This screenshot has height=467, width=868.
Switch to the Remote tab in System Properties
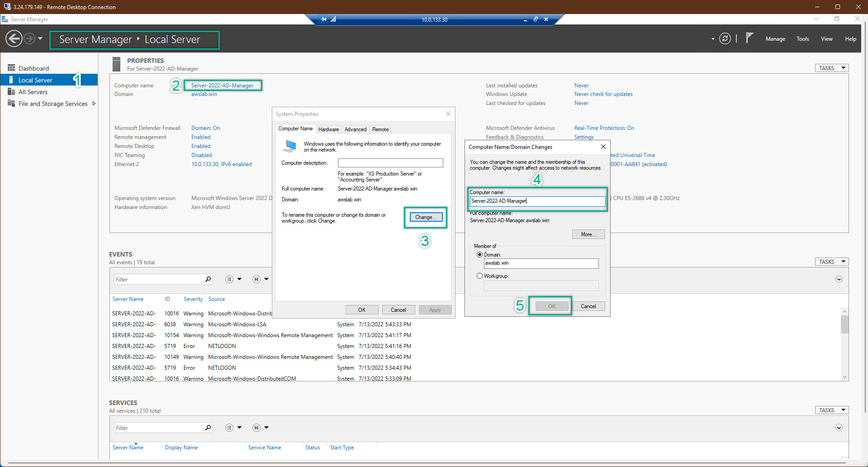[380, 129]
